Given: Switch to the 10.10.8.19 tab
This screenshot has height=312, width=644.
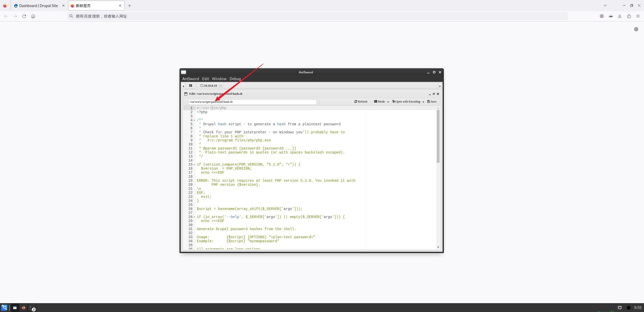Looking at the screenshot, I should pos(208,86).
